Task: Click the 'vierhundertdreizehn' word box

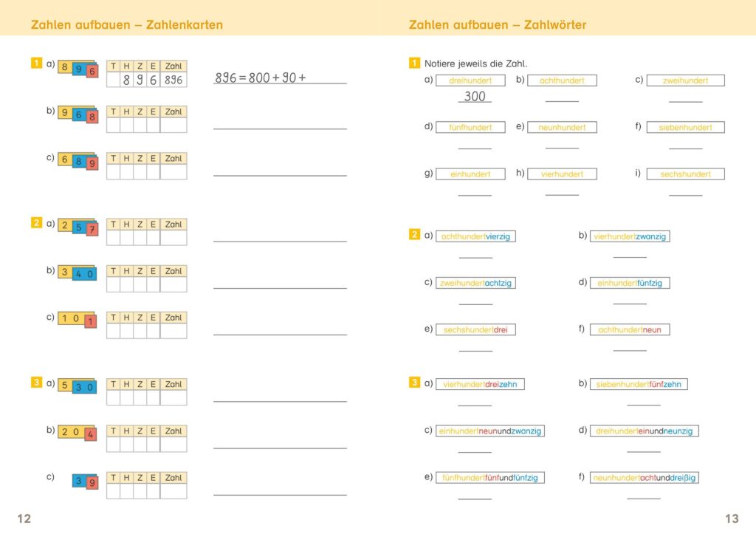Action: pyautogui.click(x=480, y=385)
